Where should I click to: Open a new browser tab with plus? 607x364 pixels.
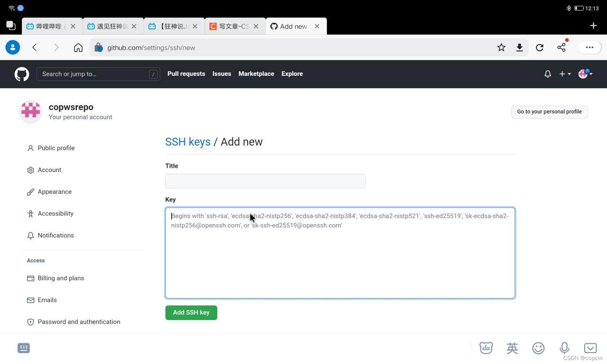(593, 26)
